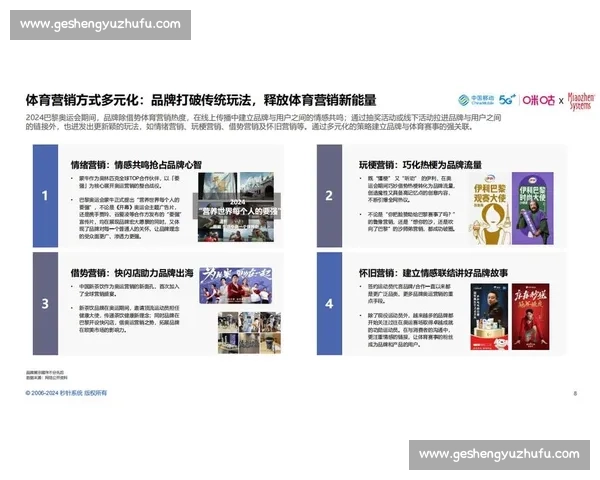This screenshot has width=600, height=480.
Task: Click the page number 8
Action: pyautogui.click(x=575, y=393)
